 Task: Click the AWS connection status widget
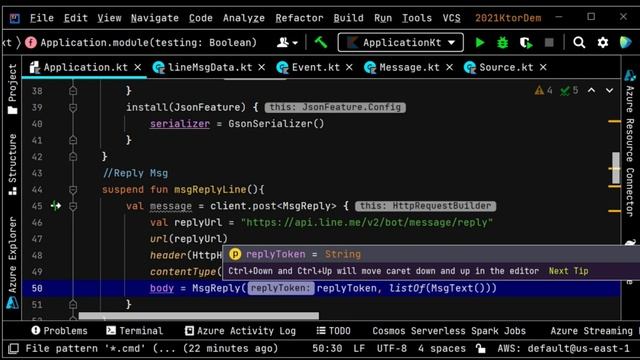pyautogui.click(x=563, y=349)
